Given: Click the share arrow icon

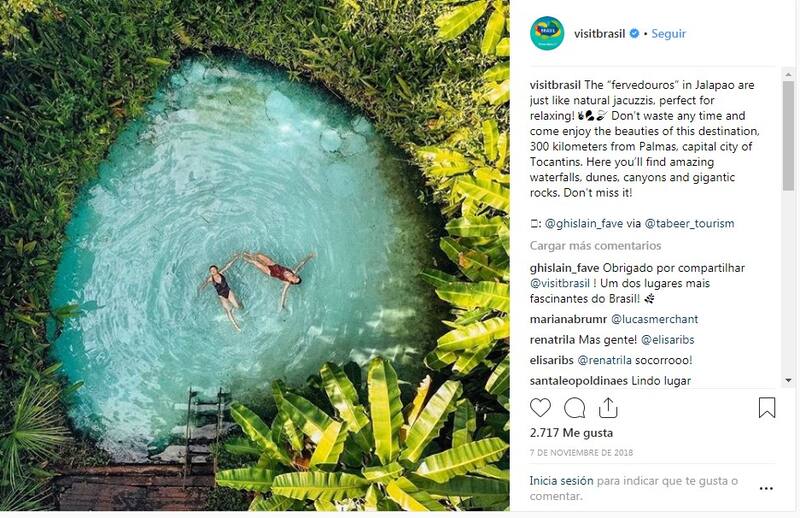Looking at the screenshot, I should tap(607, 408).
